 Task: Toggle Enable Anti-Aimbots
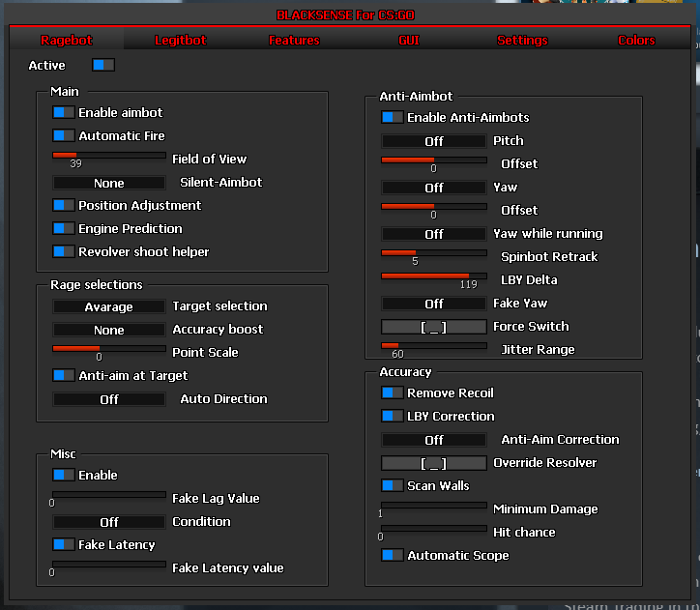(x=393, y=117)
